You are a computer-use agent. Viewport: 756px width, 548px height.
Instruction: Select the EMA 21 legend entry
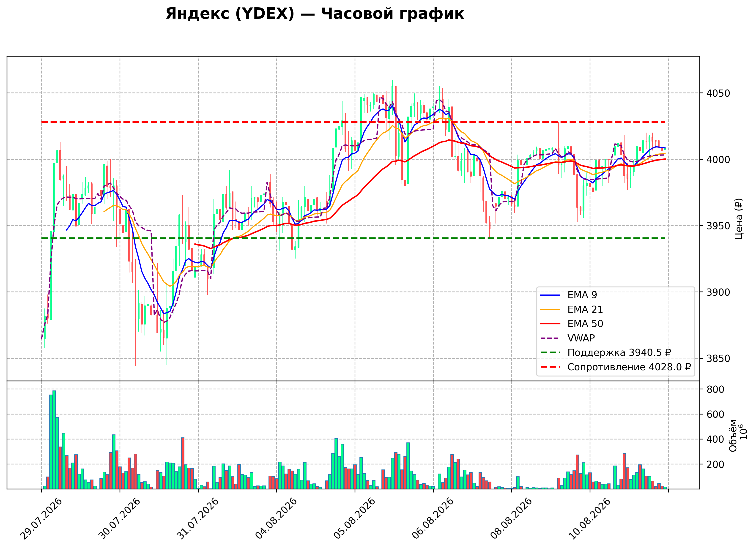571,309
